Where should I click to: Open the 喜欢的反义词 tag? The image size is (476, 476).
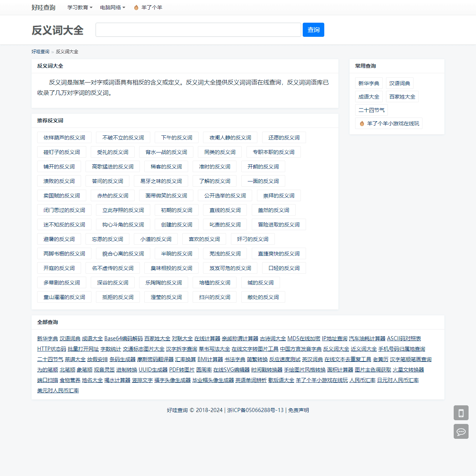[x=204, y=239]
